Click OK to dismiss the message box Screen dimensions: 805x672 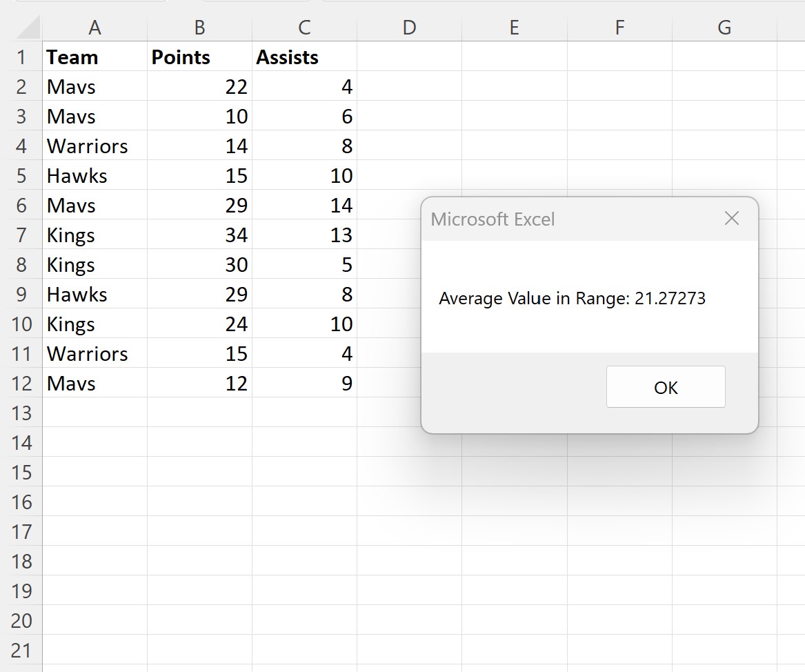pos(664,387)
